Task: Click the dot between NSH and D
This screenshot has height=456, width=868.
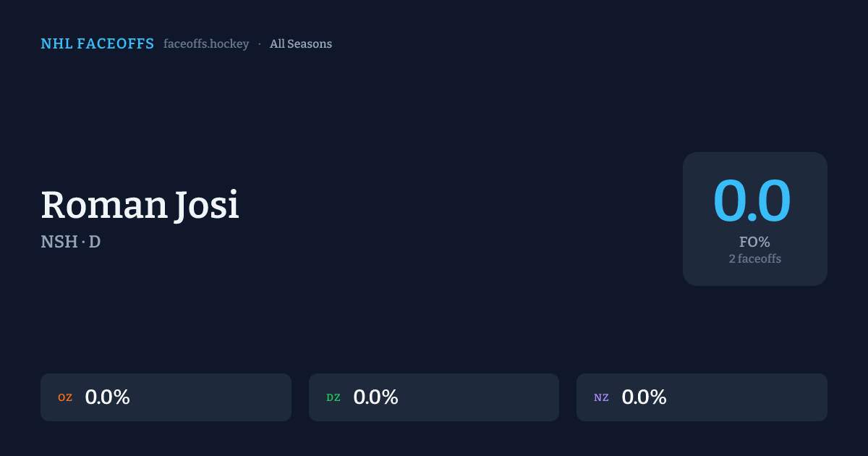Action: (83, 242)
